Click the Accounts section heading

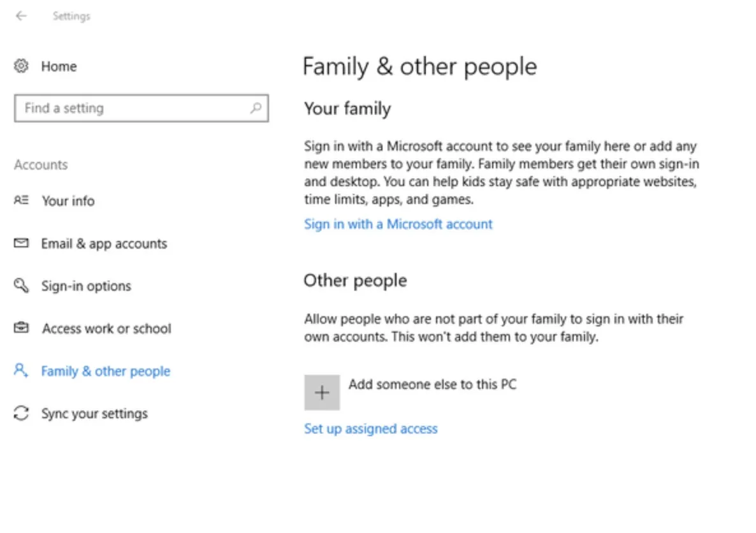tap(41, 164)
